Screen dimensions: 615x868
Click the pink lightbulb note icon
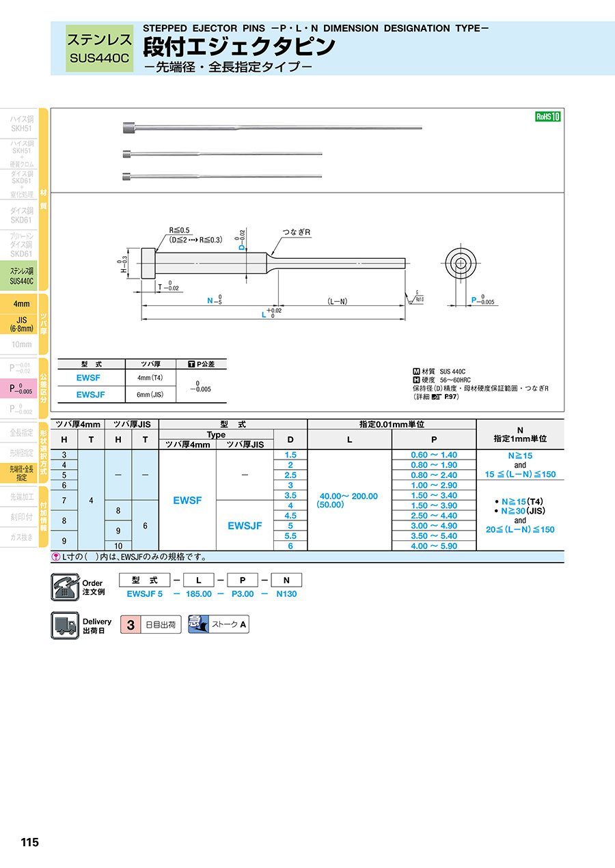click(x=55, y=557)
